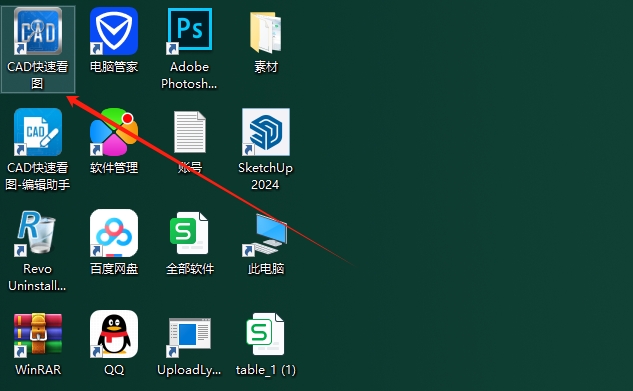This screenshot has height=391, width=633.
Task: Click the "table_1 (1)" file label
Action: (266, 370)
